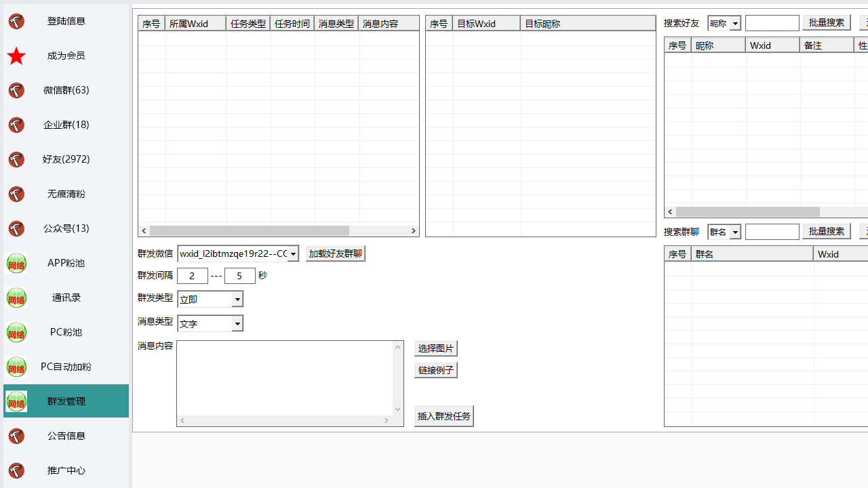
Task: Click the hammer icon beside 登陆信息
Action: (x=16, y=21)
